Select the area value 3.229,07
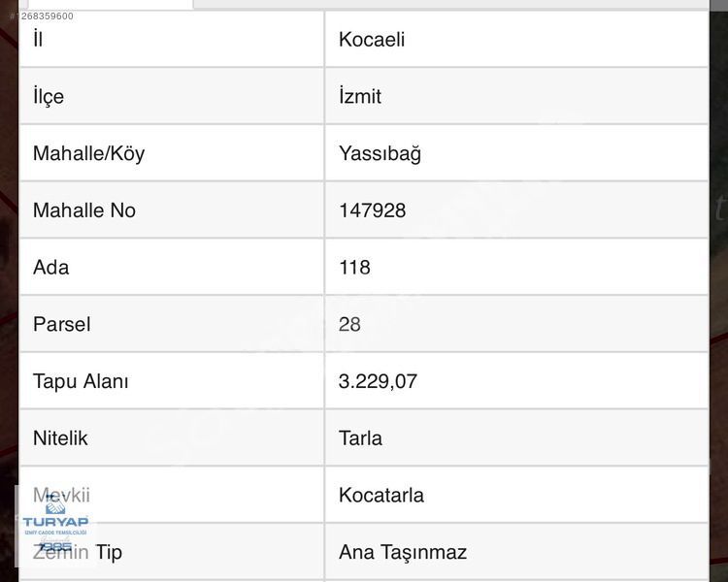This screenshot has height=582, width=728. tap(378, 381)
